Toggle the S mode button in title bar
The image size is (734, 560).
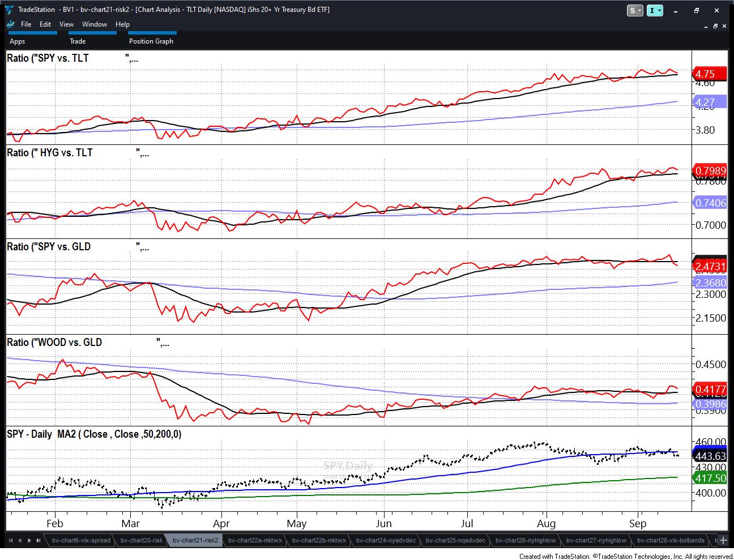[x=632, y=10]
